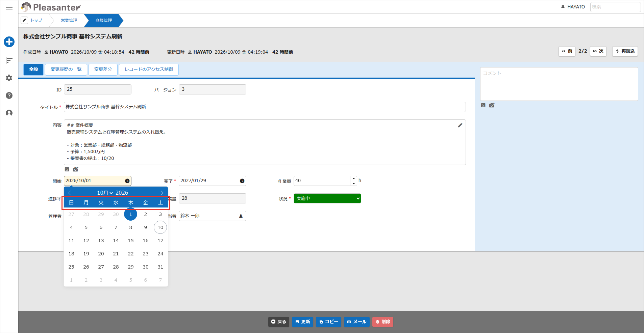The image size is (644, 333).
Task: Click トップ breadcrumb link
Action: pos(36,21)
